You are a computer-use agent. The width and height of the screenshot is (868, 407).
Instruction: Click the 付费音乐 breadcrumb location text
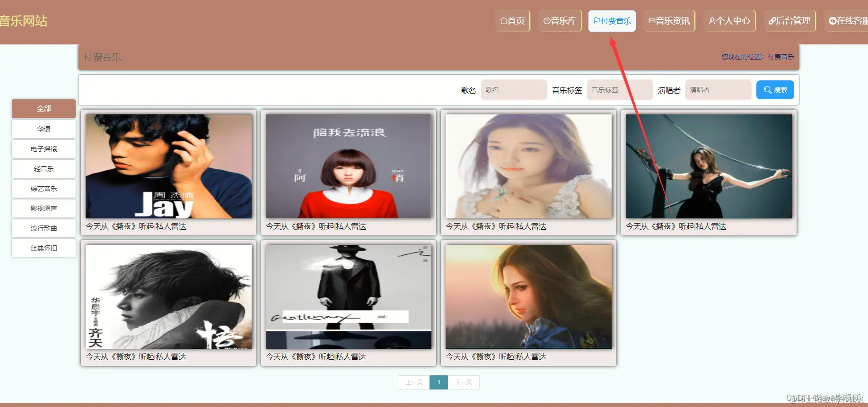click(781, 57)
